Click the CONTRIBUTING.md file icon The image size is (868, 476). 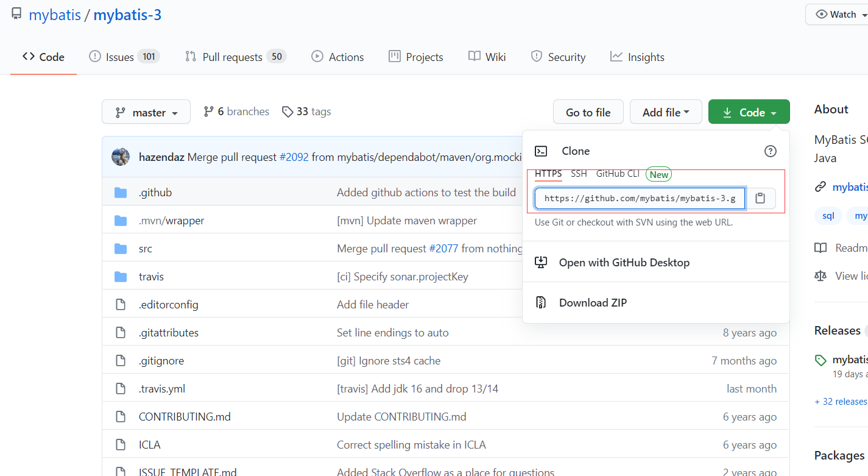click(121, 417)
